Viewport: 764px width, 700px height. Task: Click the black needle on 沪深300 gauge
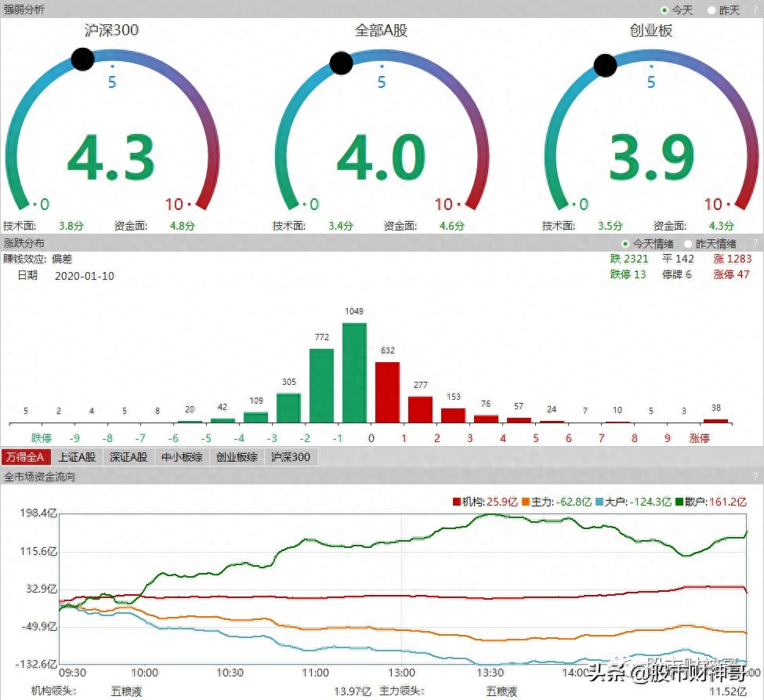pyautogui.click(x=83, y=59)
